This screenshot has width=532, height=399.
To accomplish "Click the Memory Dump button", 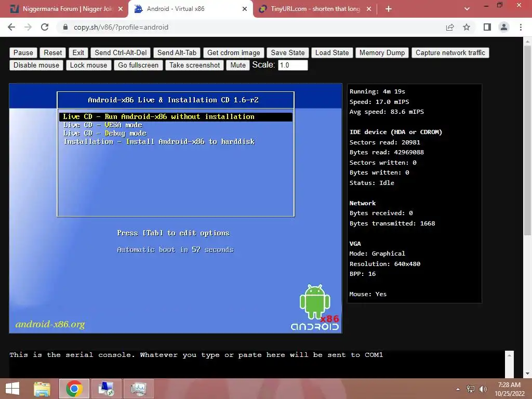I will click(382, 52).
